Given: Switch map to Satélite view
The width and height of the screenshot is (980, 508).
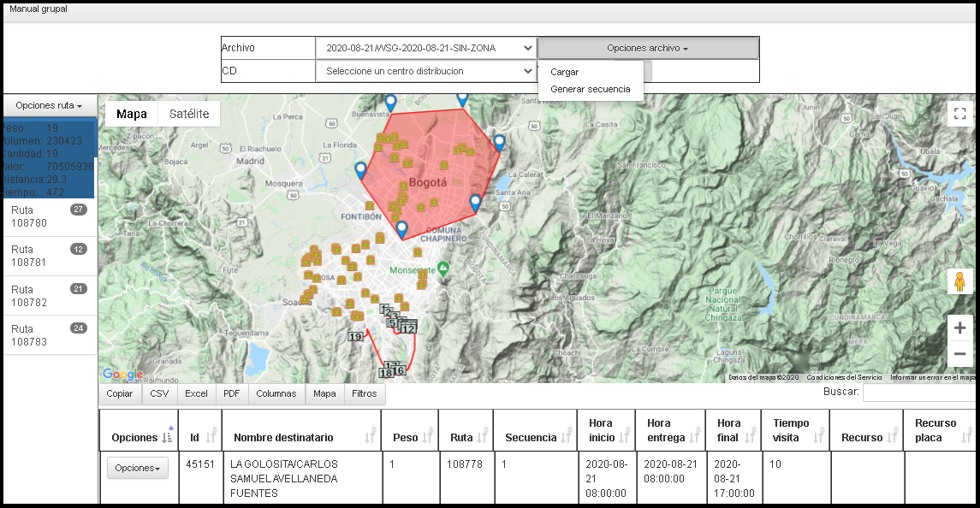Looking at the screenshot, I should pyautogui.click(x=189, y=114).
